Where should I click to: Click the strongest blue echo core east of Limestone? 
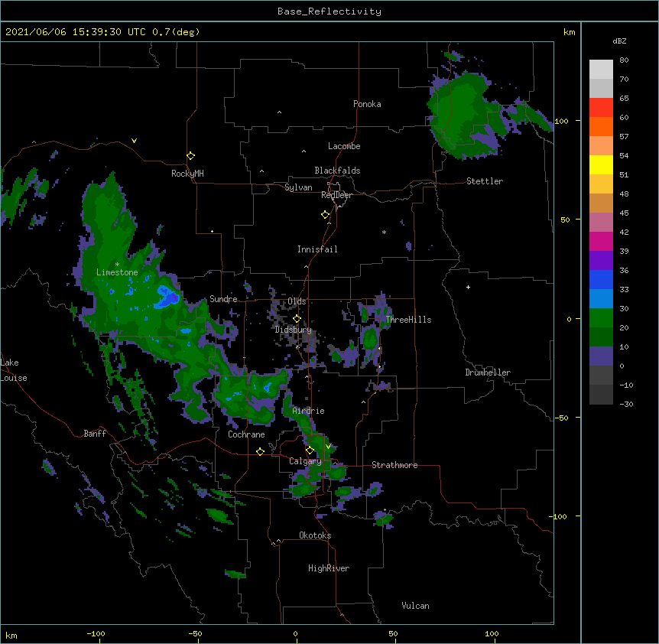coord(168,297)
